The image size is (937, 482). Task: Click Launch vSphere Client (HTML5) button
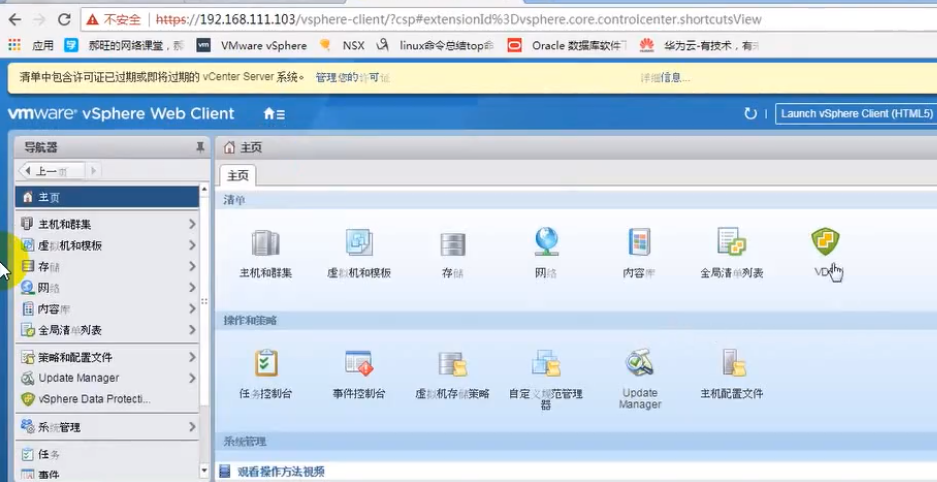[856, 113]
